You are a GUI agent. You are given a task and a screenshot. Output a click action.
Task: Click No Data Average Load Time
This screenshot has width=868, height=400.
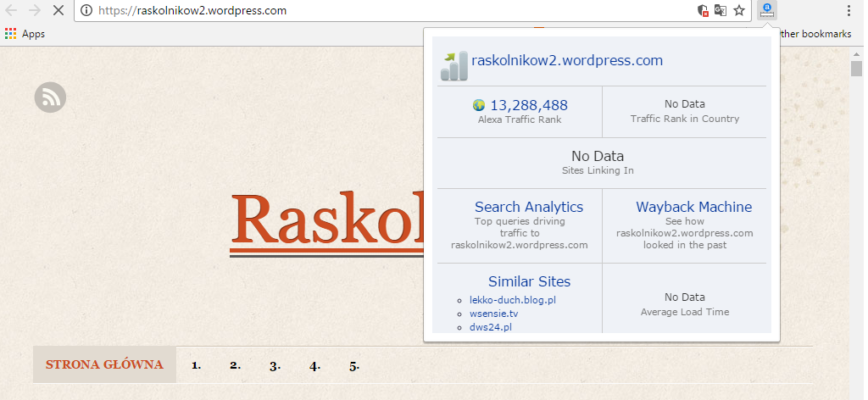[x=685, y=303]
